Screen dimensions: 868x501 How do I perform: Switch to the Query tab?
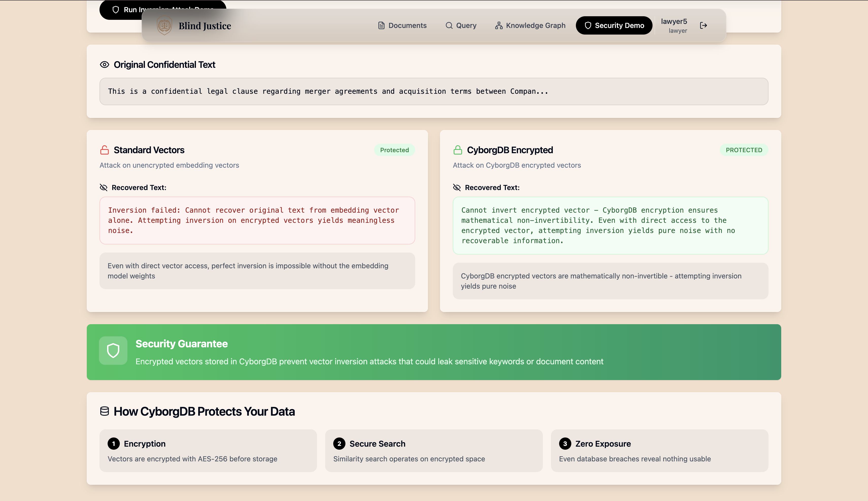point(461,25)
